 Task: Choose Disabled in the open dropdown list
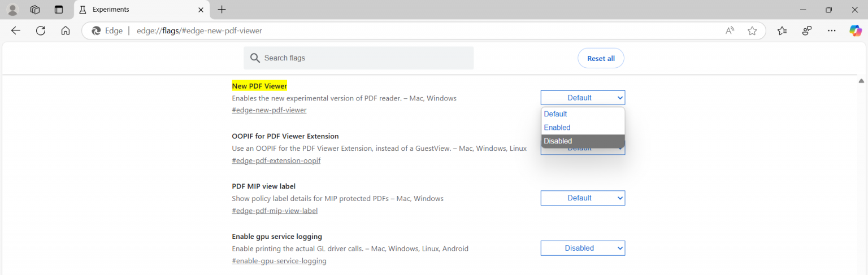pyautogui.click(x=583, y=141)
